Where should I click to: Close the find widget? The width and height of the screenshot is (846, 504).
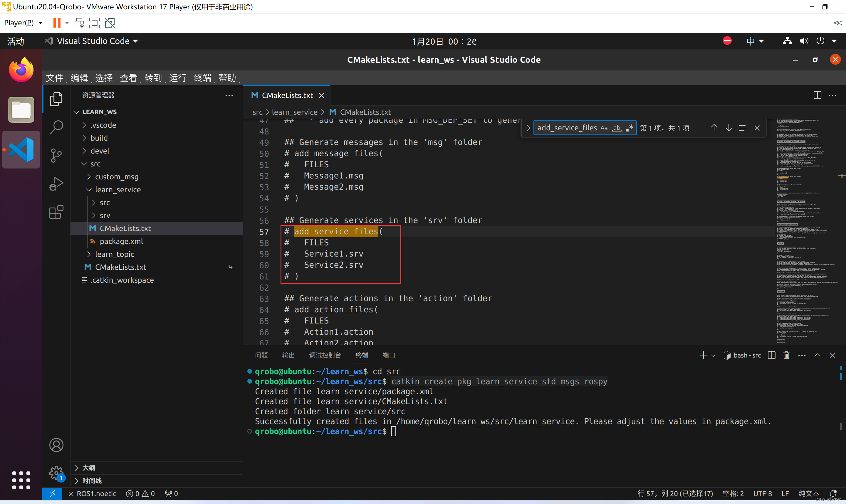pos(757,128)
